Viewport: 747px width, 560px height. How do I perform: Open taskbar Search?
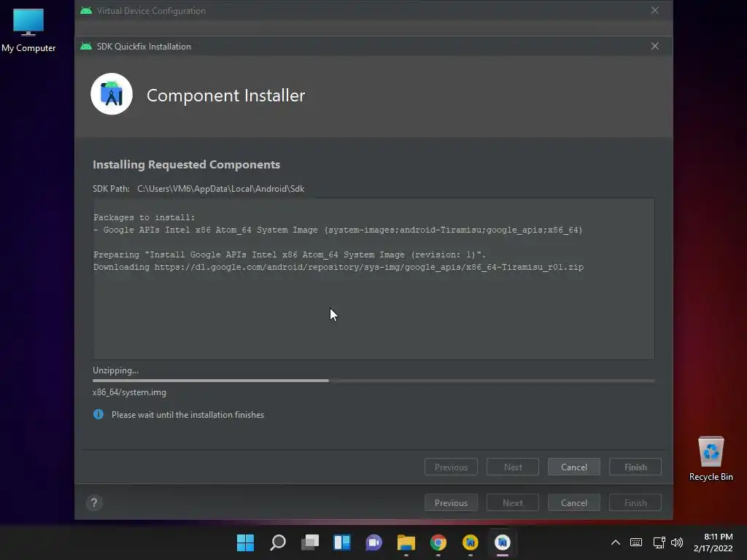pos(278,542)
